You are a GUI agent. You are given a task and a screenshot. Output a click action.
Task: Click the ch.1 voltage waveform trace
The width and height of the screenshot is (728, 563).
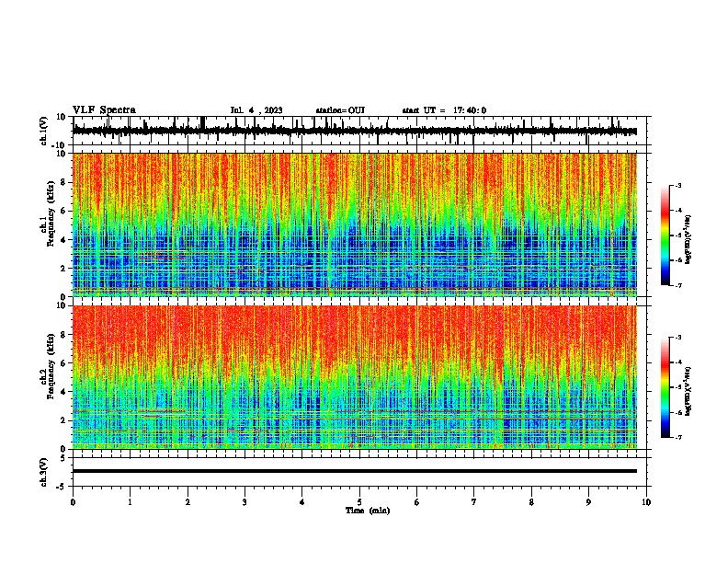[355, 131]
